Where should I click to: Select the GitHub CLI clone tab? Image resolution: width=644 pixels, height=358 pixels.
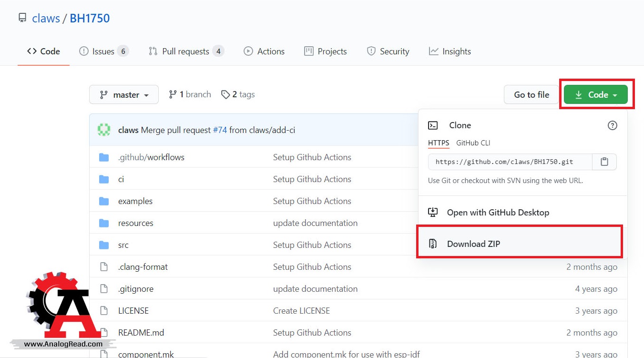click(x=473, y=143)
